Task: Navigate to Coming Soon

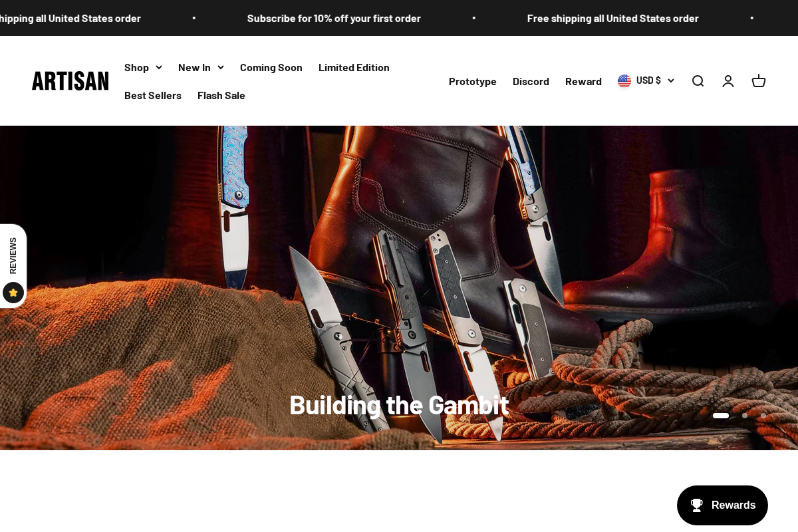Action: [271, 66]
